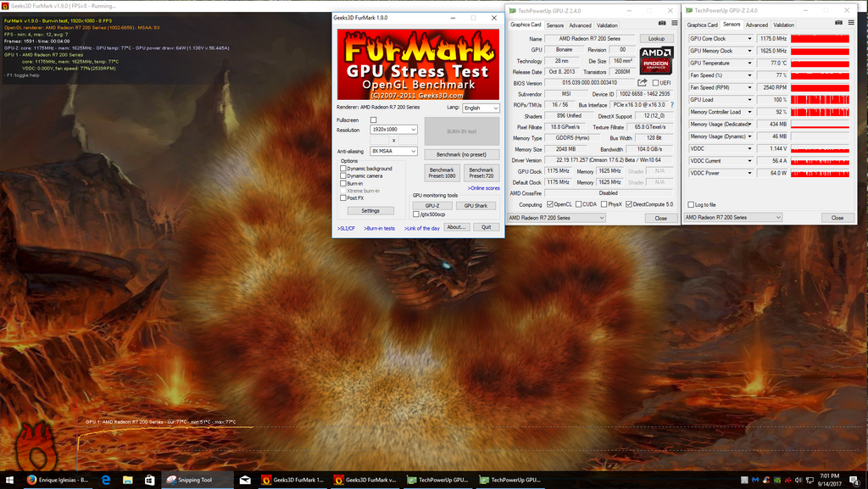Toggle the Burn-in checkbox

pyautogui.click(x=343, y=183)
